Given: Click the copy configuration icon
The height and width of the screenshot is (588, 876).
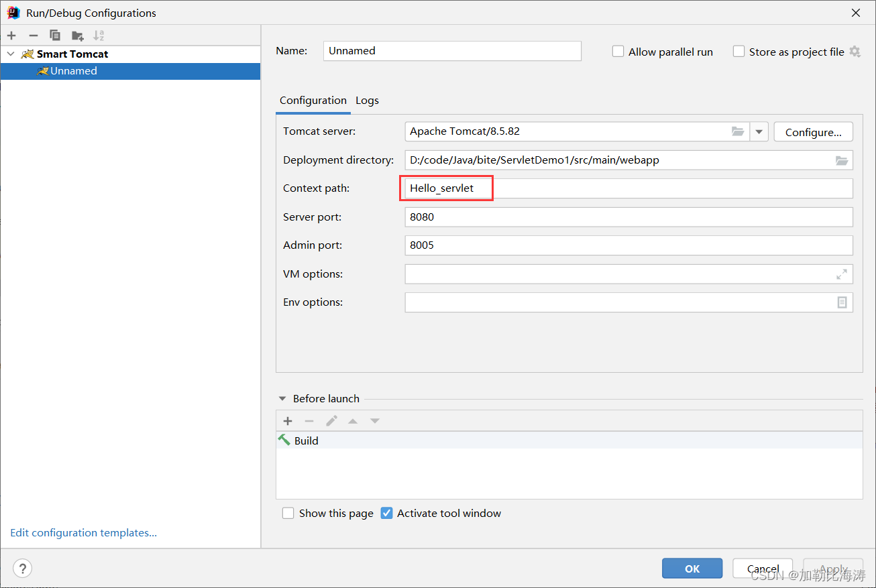Looking at the screenshot, I should click(x=55, y=35).
